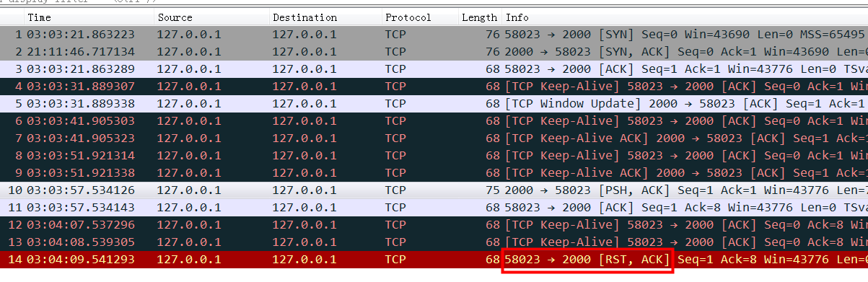Click timestamp 03:03:31.889338 of packet 5

(80, 104)
